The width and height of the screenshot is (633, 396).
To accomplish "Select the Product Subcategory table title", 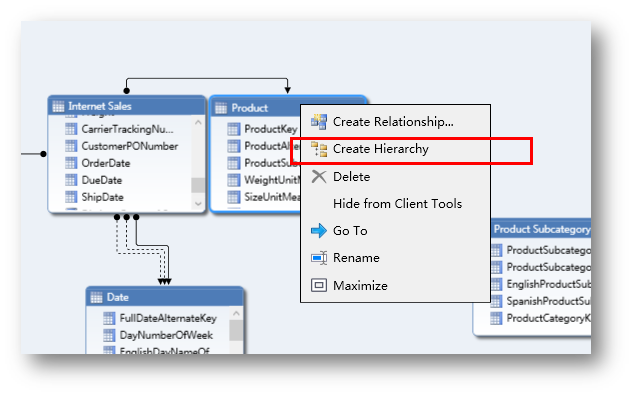I will (x=542, y=229).
